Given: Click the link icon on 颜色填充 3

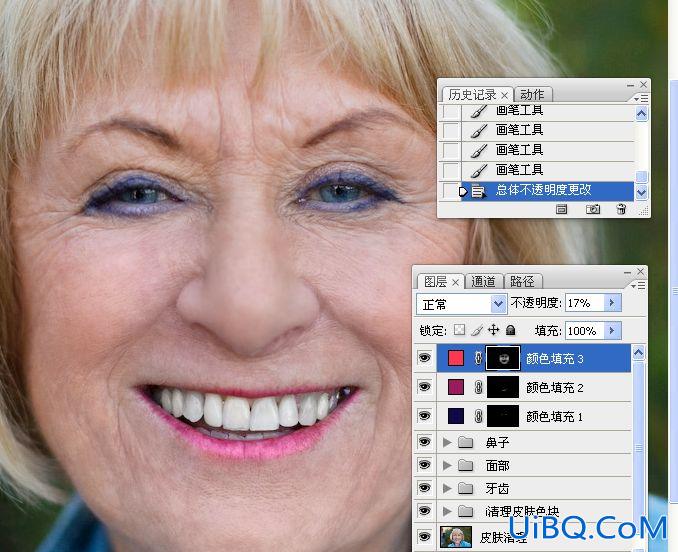Looking at the screenshot, I should tap(478, 358).
